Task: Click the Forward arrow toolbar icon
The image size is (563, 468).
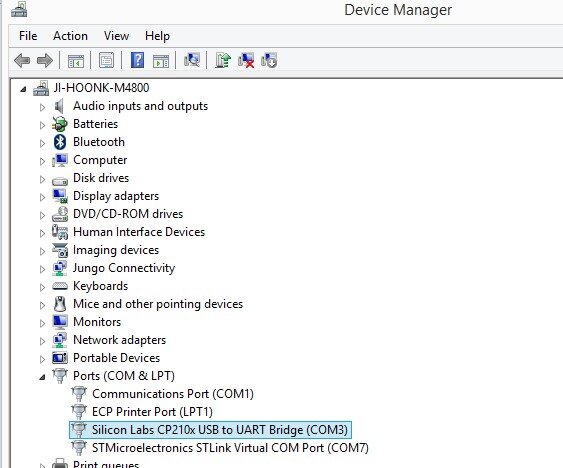Action: (x=45, y=60)
